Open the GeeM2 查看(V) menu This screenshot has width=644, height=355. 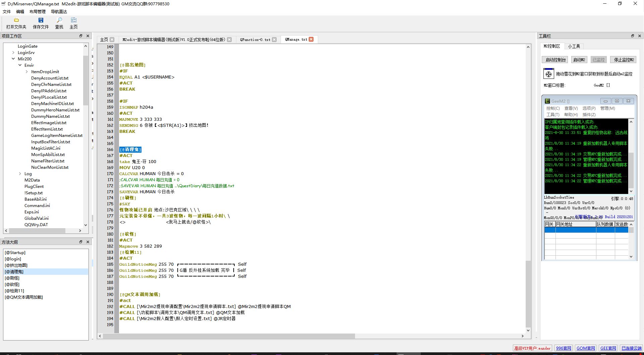[x=571, y=108]
